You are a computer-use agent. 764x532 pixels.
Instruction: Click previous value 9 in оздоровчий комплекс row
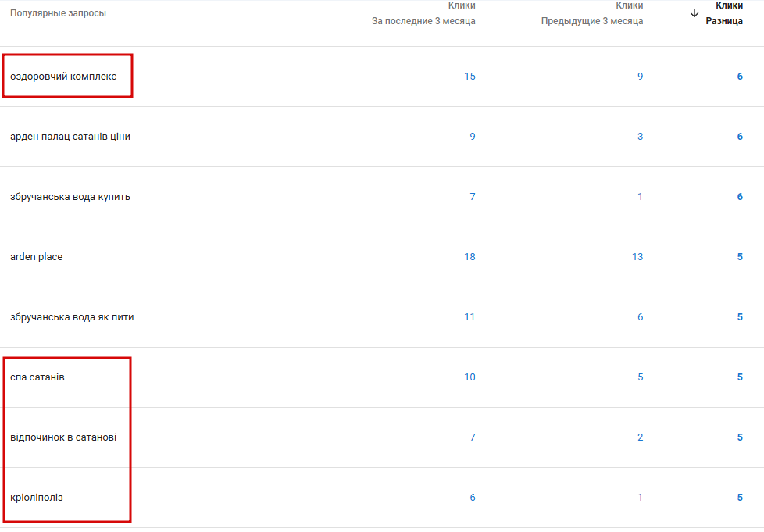click(641, 77)
